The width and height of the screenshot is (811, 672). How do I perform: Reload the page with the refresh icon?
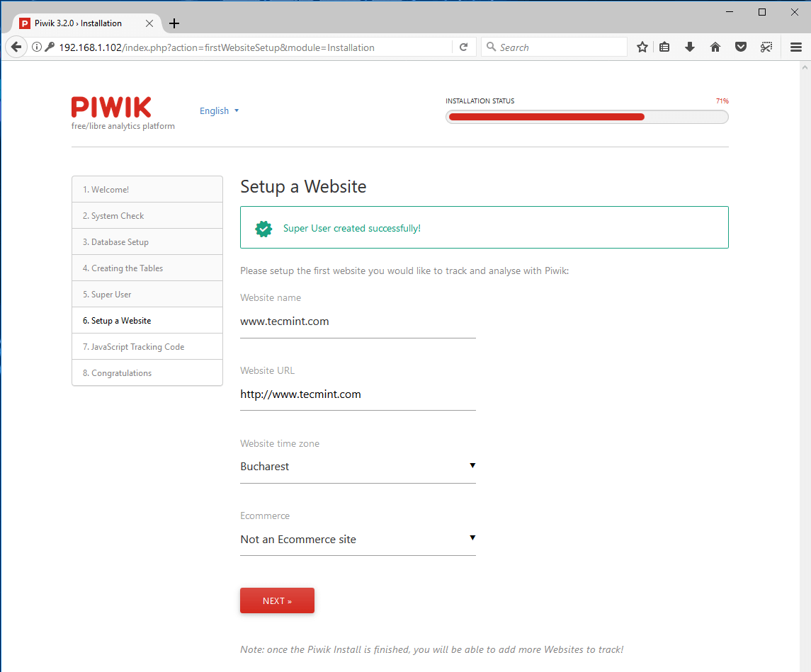coord(463,47)
